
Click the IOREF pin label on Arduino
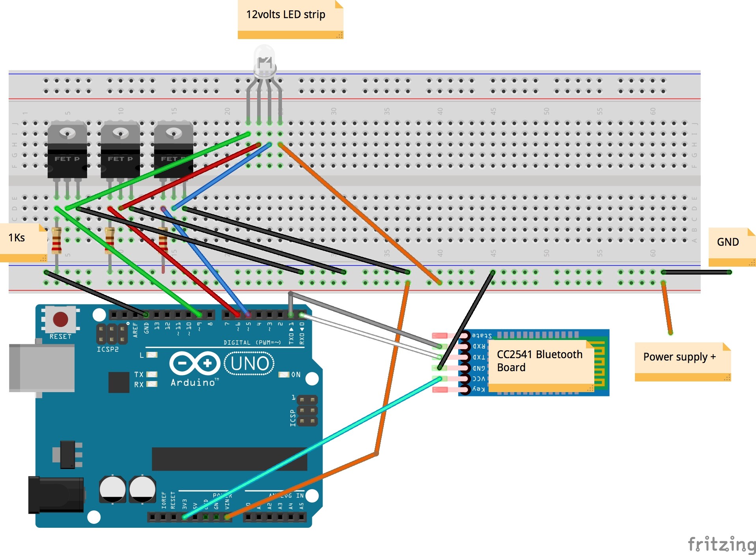[x=163, y=500]
